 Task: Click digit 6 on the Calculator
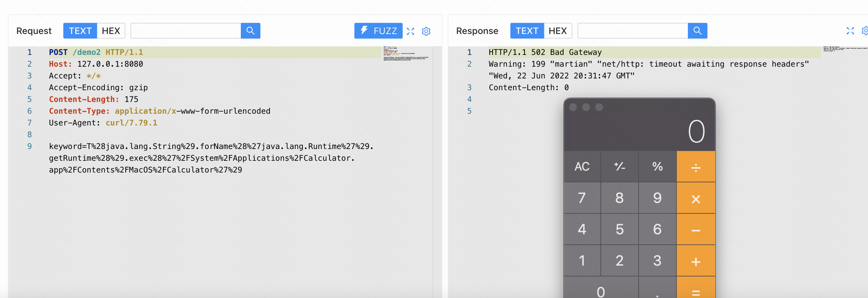657,229
